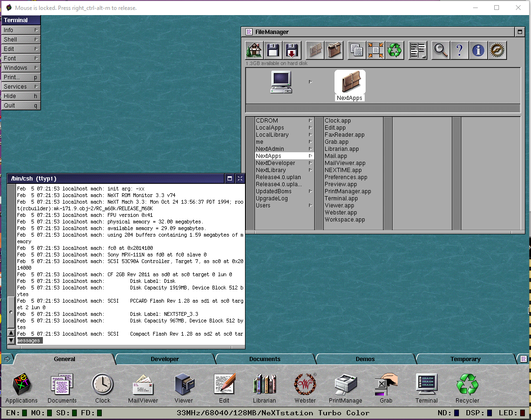Click the blue Info icon in toolbar
Viewport: 531px width, 420px height.
point(478,50)
